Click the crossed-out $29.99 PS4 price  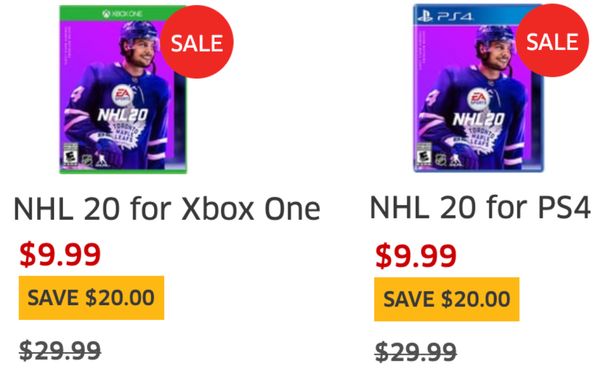tap(416, 352)
